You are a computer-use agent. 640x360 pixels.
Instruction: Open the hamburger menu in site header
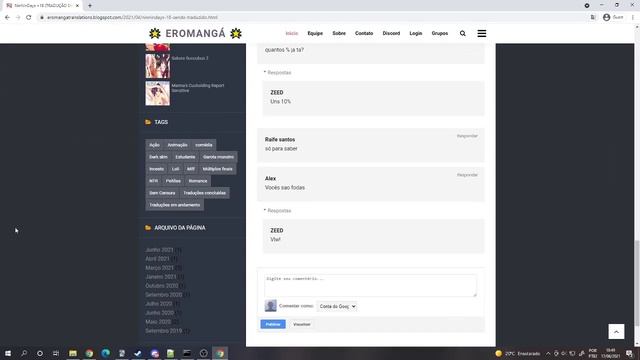coord(482,33)
